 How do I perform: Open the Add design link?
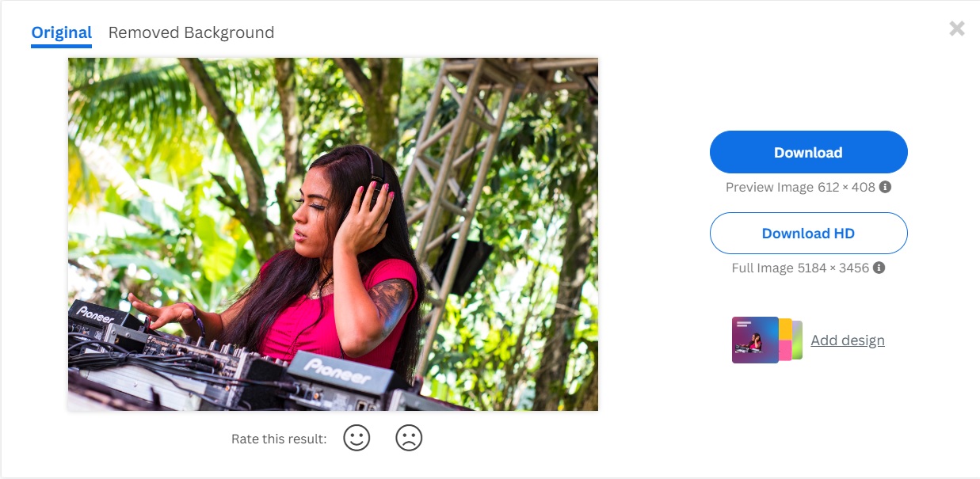(847, 340)
